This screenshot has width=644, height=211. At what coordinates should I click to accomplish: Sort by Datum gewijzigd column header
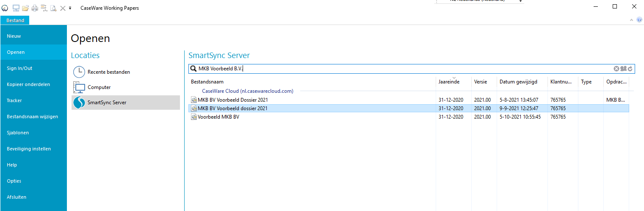[x=522, y=82]
